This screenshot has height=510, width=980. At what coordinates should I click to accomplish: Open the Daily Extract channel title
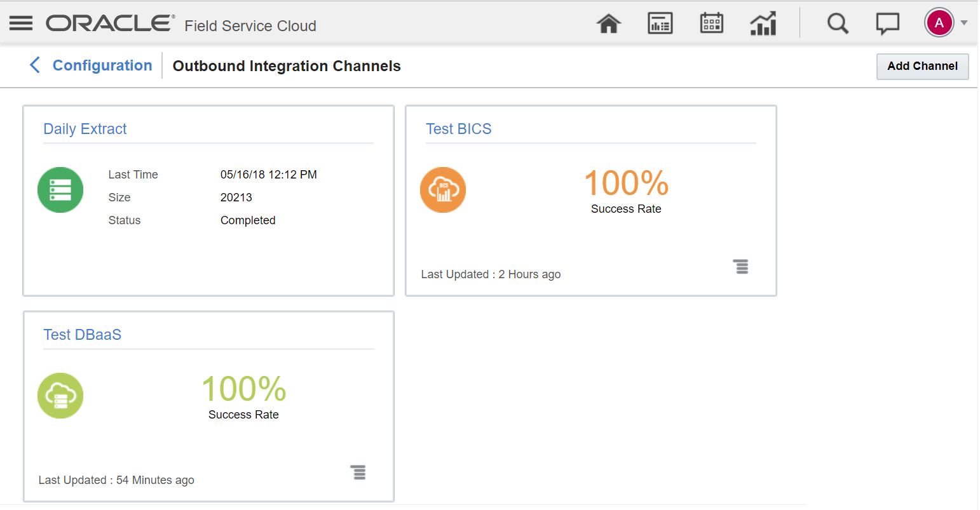pos(85,129)
